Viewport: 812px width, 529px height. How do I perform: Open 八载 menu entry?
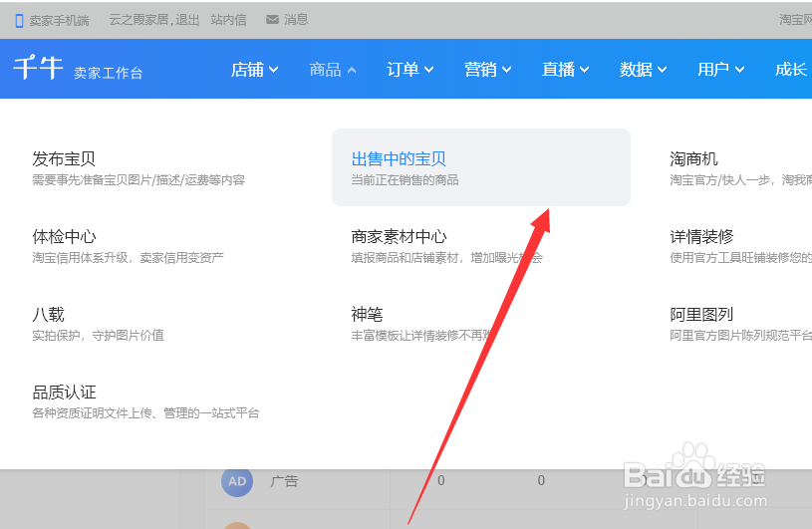(x=48, y=314)
